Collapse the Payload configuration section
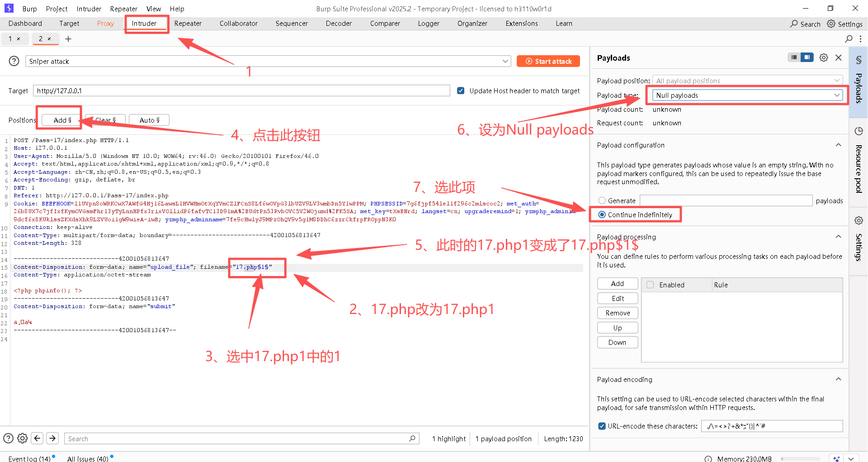This screenshot has height=462, width=868. click(838, 145)
